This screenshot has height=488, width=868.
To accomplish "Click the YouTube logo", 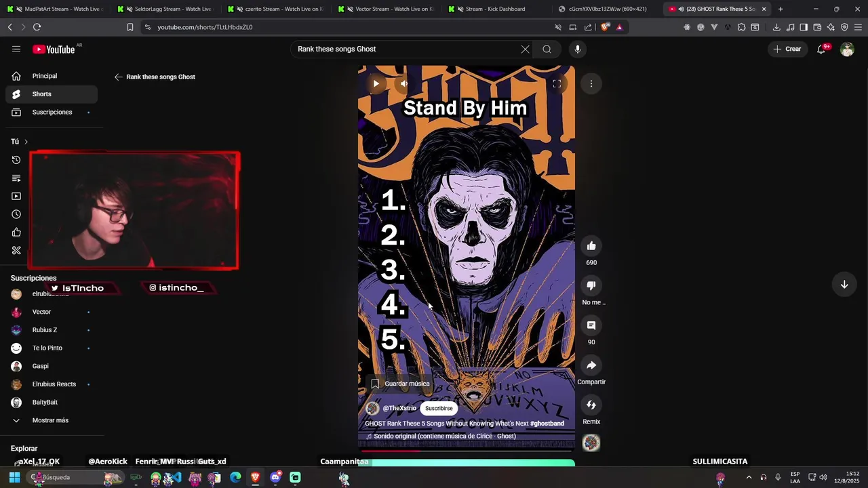I will tap(54, 49).
